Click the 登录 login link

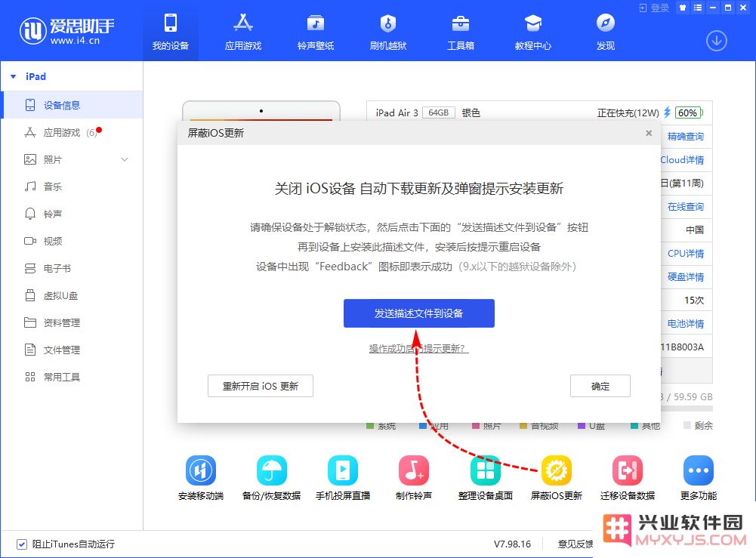pyautogui.click(x=654, y=8)
